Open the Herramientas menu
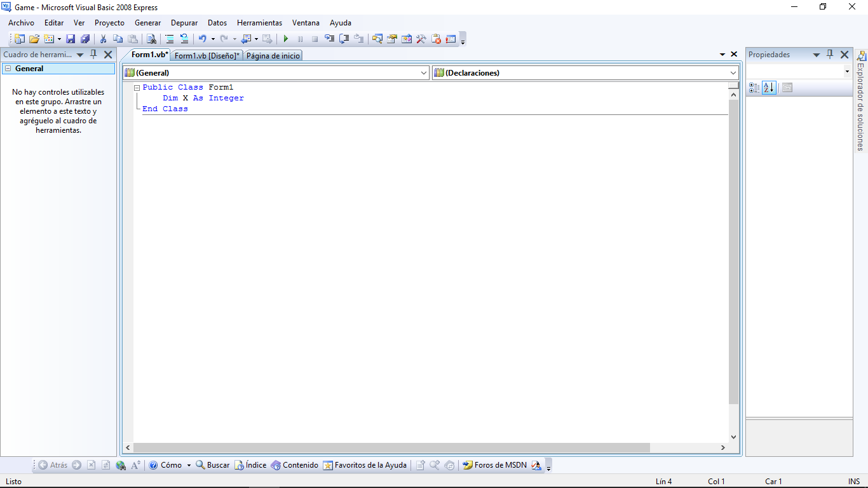Viewport: 868px width, 488px height. [259, 22]
